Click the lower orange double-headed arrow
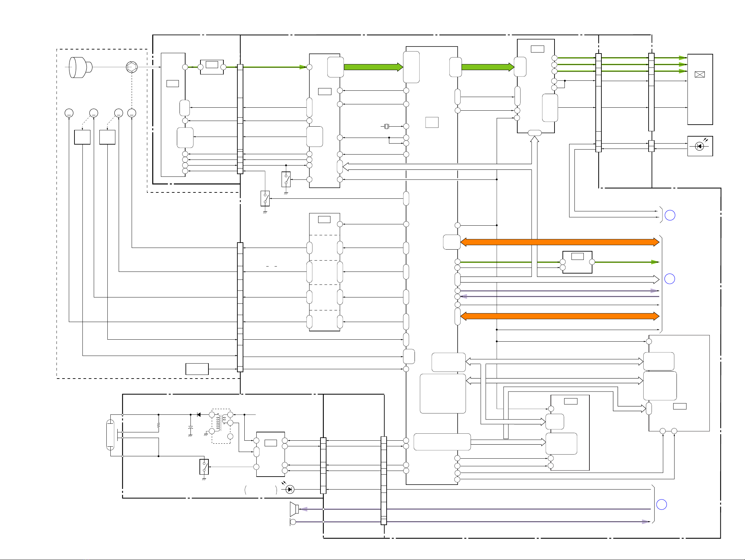Image resolution: width=745 pixels, height=560 pixels. (x=560, y=316)
